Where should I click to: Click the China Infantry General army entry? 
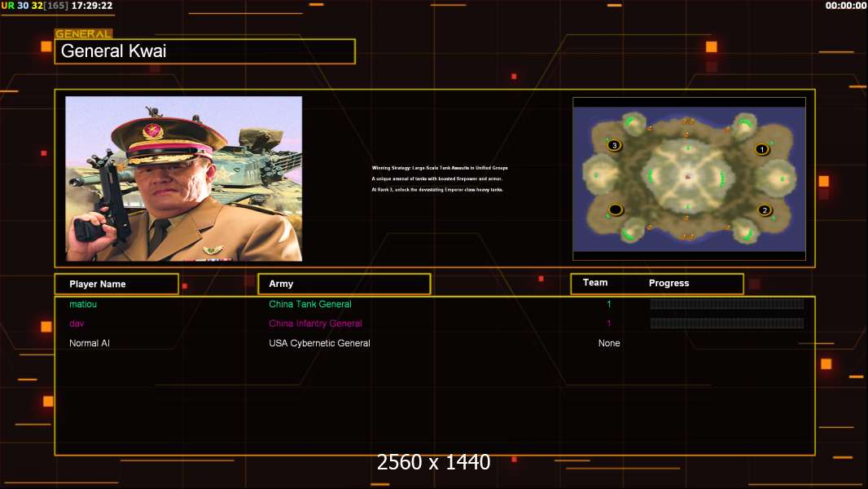(x=316, y=324)
